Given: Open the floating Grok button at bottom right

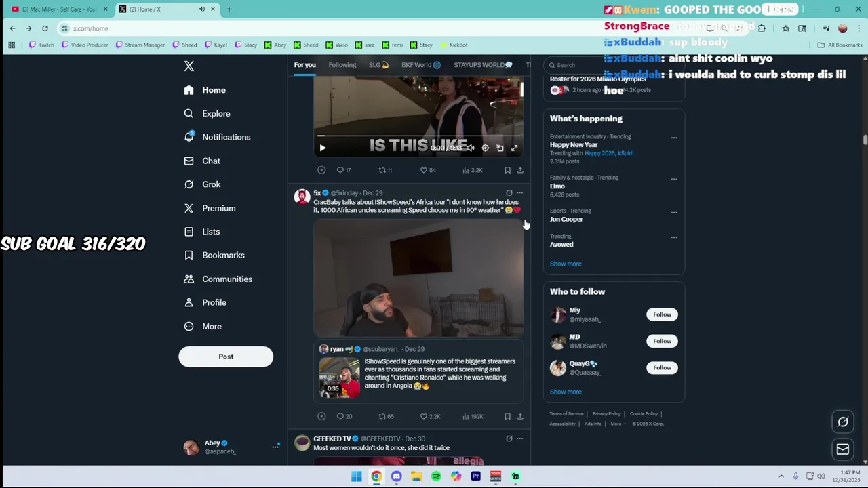Looking at the screenshot, I should pyautogui.click(x=843, y=422).
